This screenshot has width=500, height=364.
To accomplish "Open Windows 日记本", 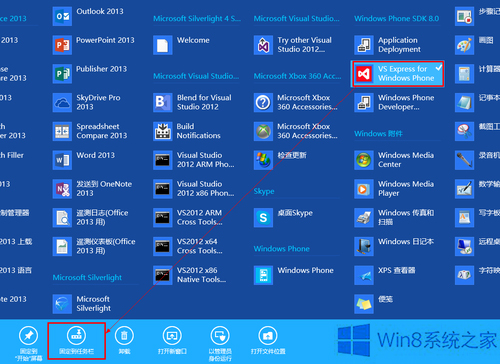I will (x=395, y=246).
